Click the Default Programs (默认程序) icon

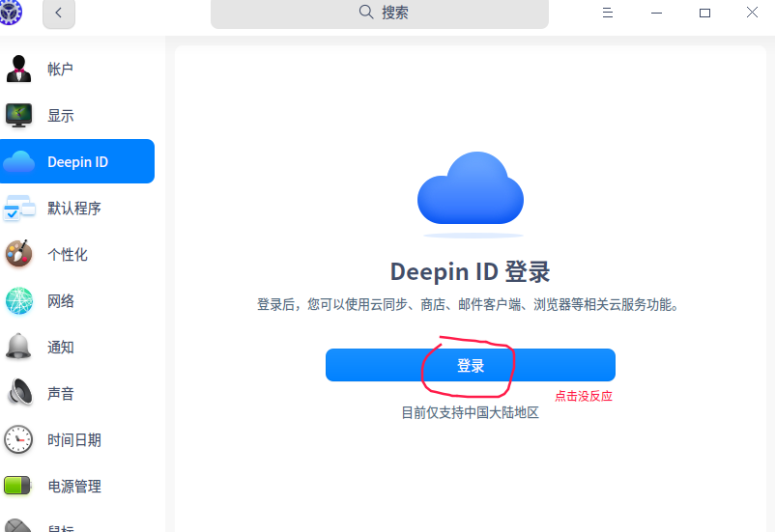[x=18, y=208]
